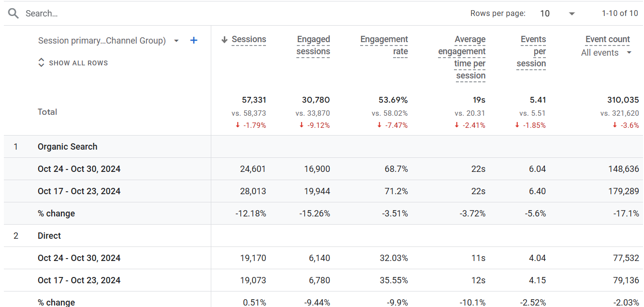
Task: Click the search magnifier icon
Action: pyautogui.click(x=14, y=14)
